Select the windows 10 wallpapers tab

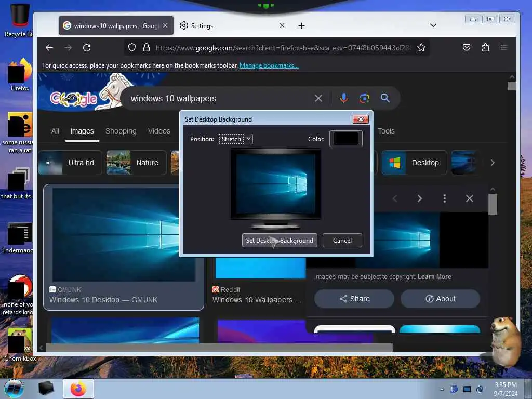[x=116, y=25]
